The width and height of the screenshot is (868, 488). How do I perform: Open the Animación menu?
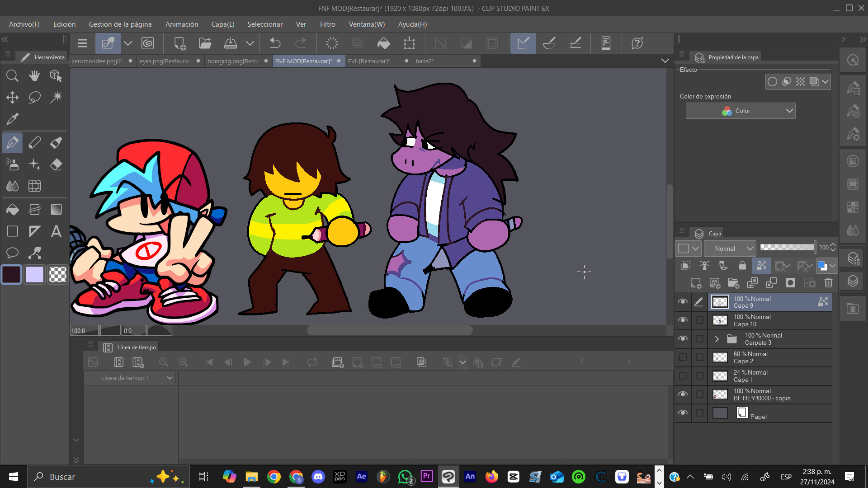click(x=182, y=24)
